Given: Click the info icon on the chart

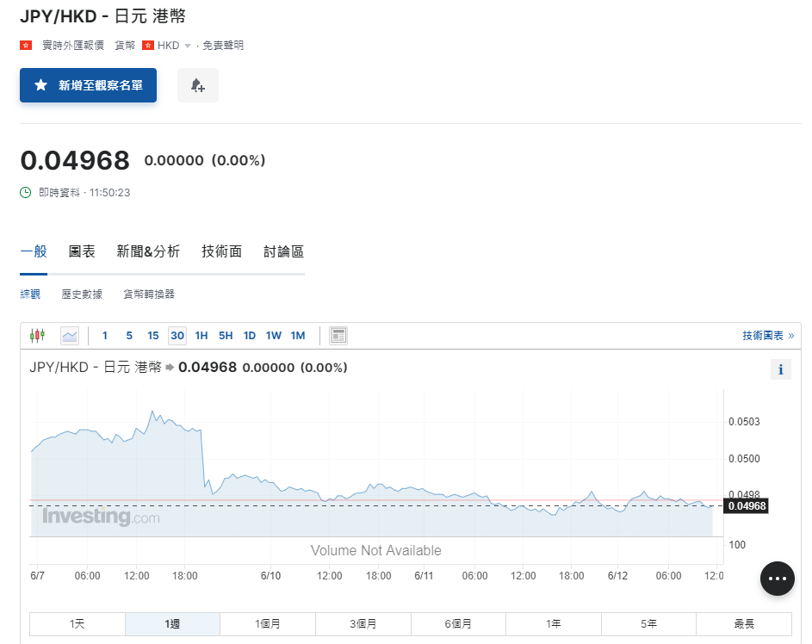Looking at the screenshot, I should click(x=780, y=369).
